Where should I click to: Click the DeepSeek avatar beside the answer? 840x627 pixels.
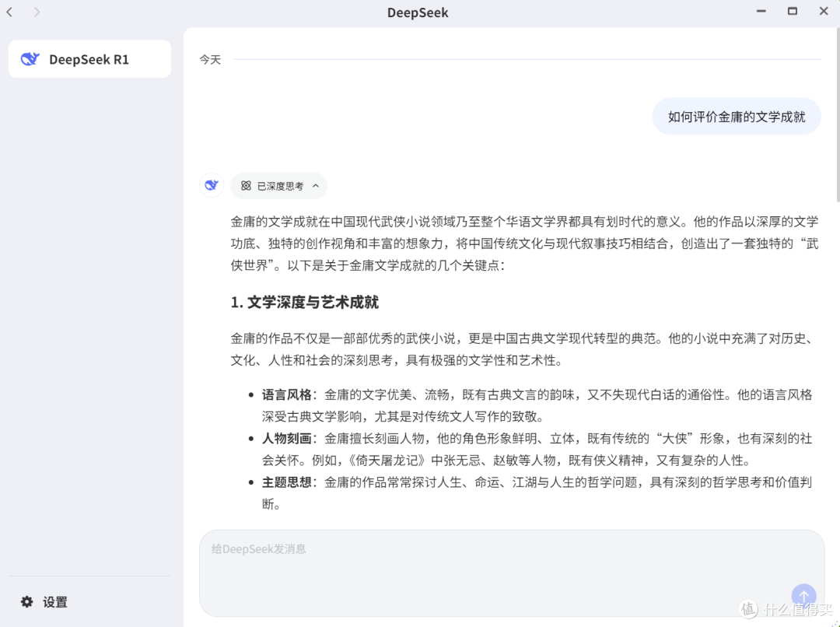pyautogui.click(x=212, y=185)
